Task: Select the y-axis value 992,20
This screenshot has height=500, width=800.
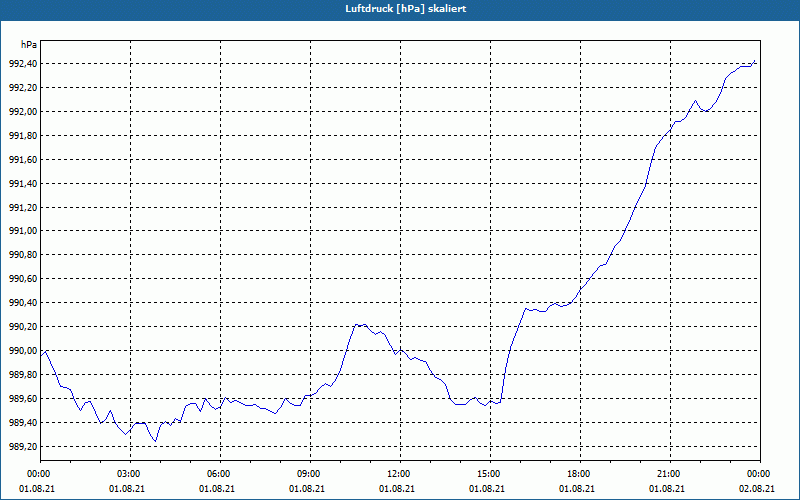Action: [23, 88]
